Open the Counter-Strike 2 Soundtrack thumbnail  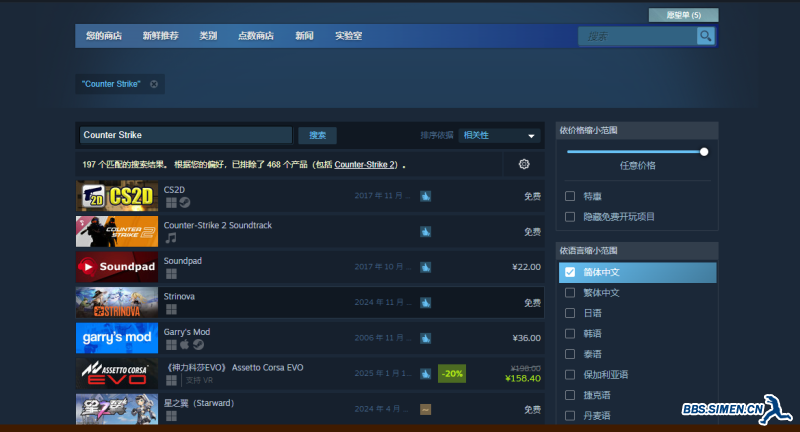click(117, 232)
